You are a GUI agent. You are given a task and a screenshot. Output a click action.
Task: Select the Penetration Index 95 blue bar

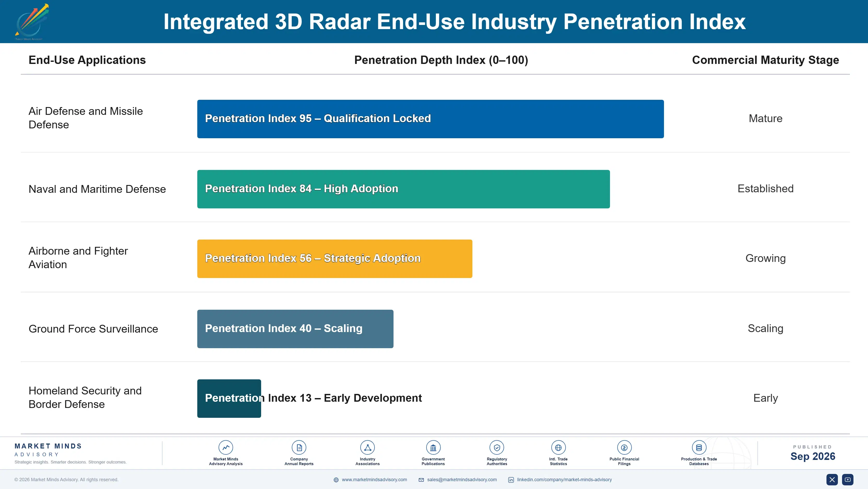click(430, 119)
